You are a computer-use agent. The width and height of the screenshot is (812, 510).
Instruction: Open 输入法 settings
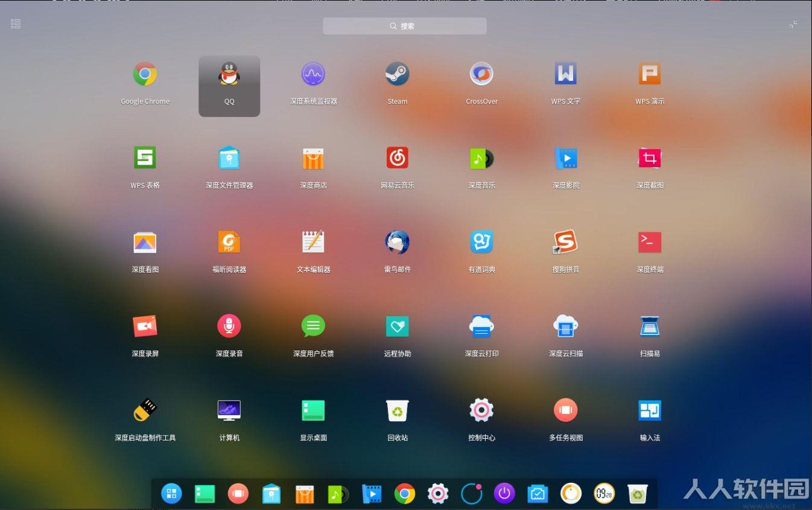point(650,410)
